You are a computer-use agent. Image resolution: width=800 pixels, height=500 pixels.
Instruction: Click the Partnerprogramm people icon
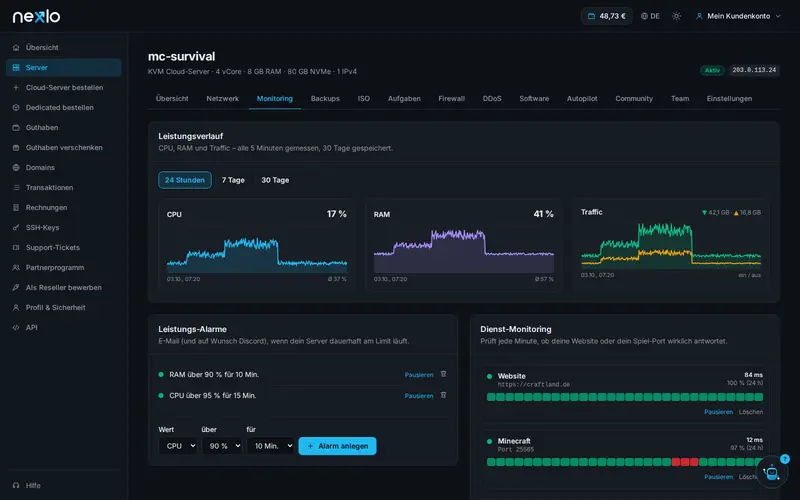click(16, 267)
